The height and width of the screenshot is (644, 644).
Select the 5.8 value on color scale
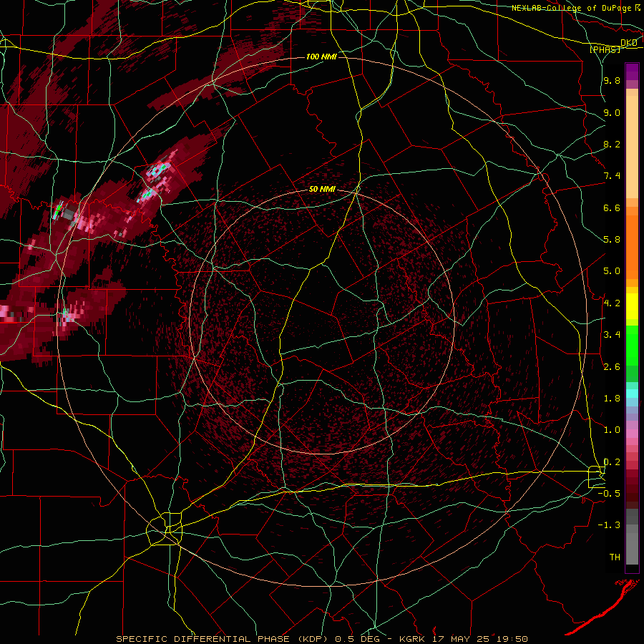point(612,240)
